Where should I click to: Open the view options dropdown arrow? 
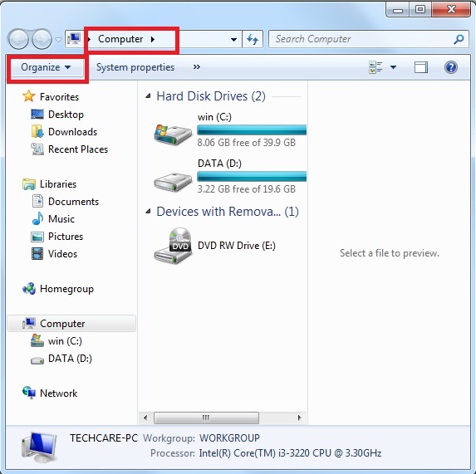393,67
